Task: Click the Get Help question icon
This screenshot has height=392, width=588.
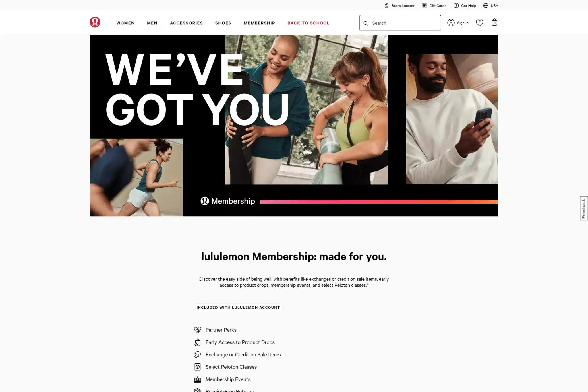Action: point(456,6)
